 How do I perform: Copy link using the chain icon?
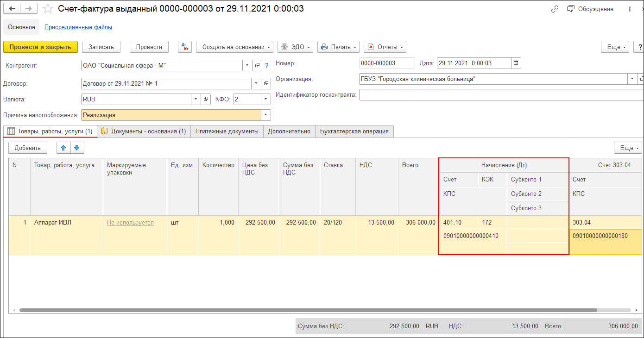tap(555, 9)
